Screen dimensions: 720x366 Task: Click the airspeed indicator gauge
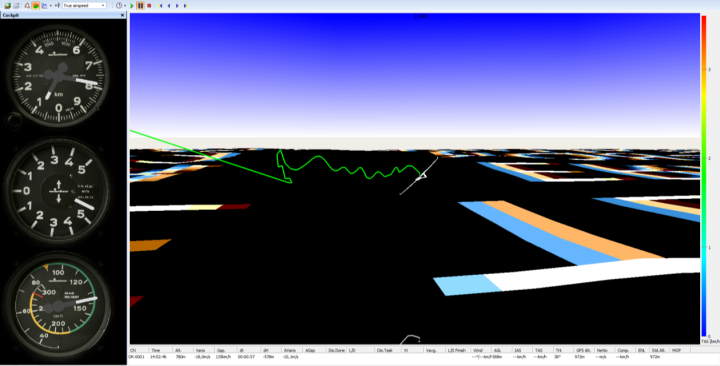(58, 305)
